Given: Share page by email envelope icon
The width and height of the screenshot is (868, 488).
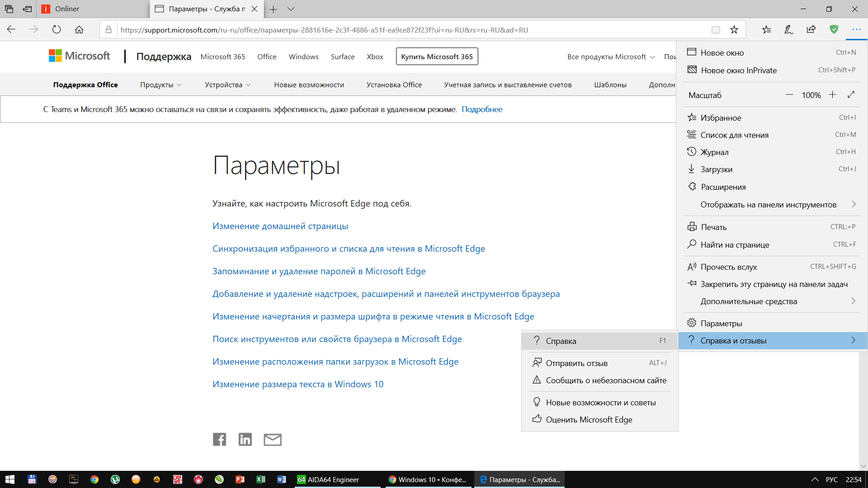Looking at the screenshot, I should click(273, 439).
